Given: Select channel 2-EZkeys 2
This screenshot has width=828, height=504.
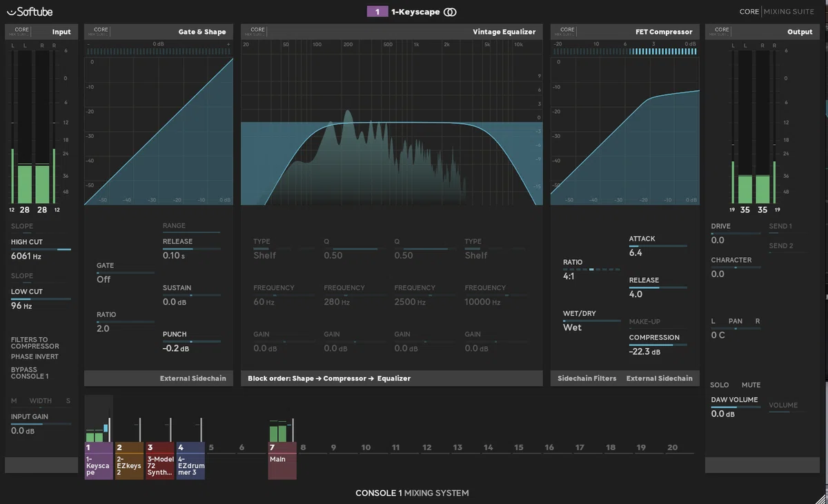Looking at the screenshot, I should click(129, 461).
